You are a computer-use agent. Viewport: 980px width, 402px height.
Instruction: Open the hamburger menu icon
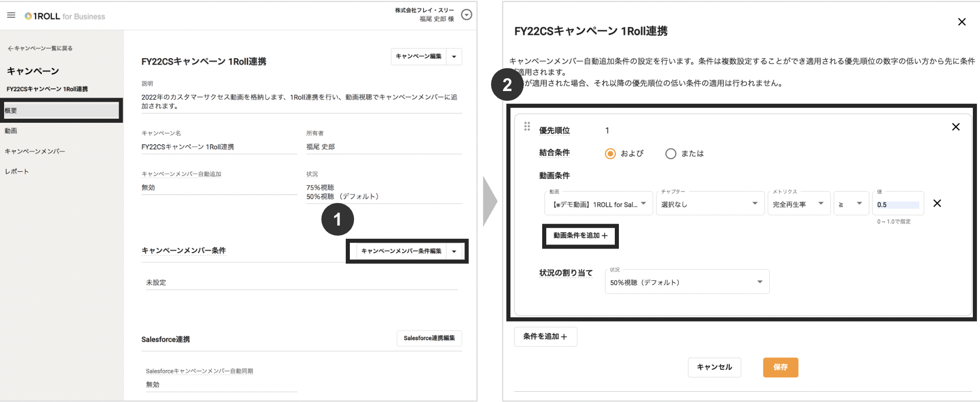pyautogui.click(x=11, y=15)
